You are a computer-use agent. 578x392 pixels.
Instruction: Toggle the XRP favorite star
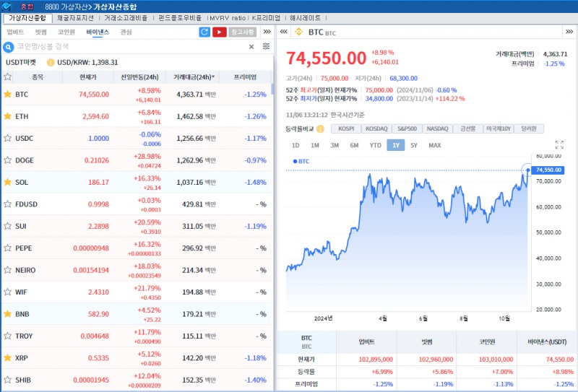coord(8,358)
